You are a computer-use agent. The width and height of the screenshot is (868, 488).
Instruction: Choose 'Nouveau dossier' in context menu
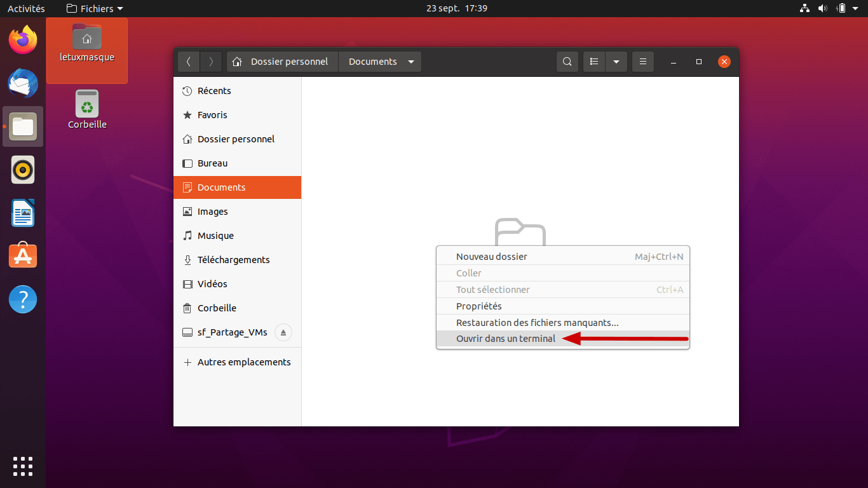tap(492, 257)
